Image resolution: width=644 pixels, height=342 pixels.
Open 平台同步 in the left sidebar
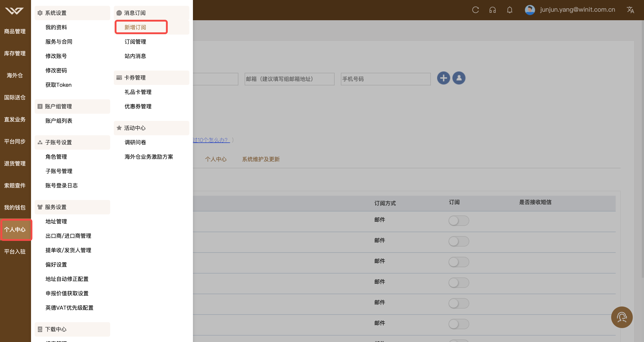point(15,142)
